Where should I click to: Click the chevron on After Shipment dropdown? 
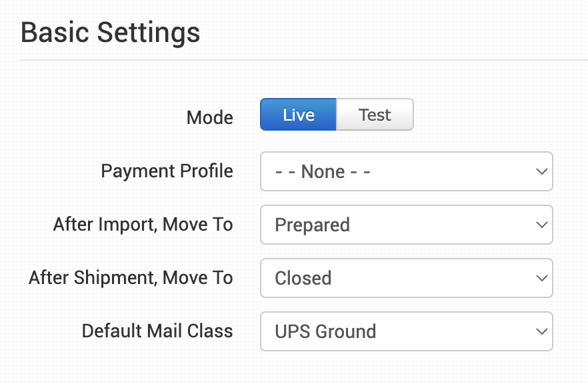point(541,278)
